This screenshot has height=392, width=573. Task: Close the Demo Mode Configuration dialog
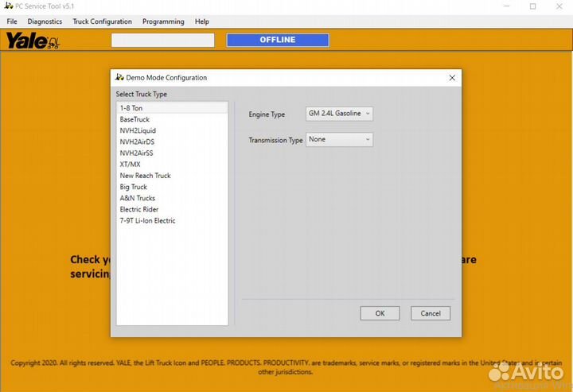pos(452,78)
